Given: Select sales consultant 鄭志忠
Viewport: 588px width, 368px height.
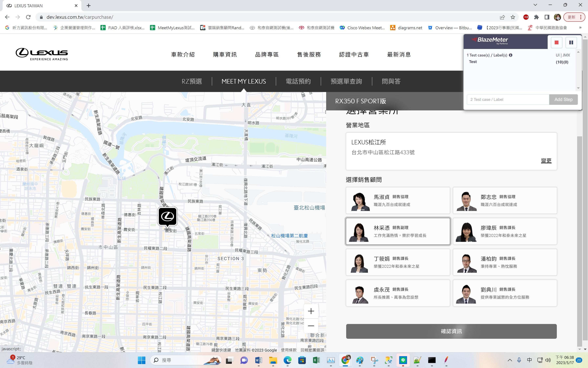Looking at the screenshot, I should point(505,200).
